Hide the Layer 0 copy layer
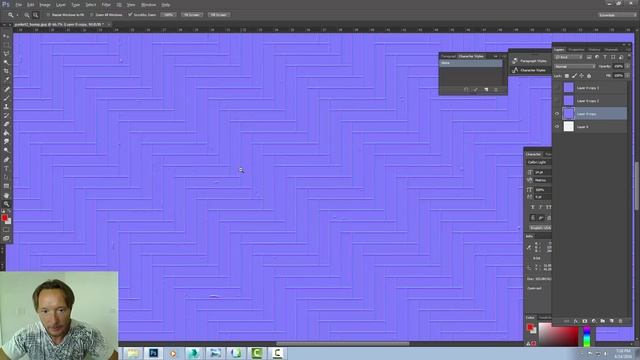The image size is (640, 360). coord(557,114)
